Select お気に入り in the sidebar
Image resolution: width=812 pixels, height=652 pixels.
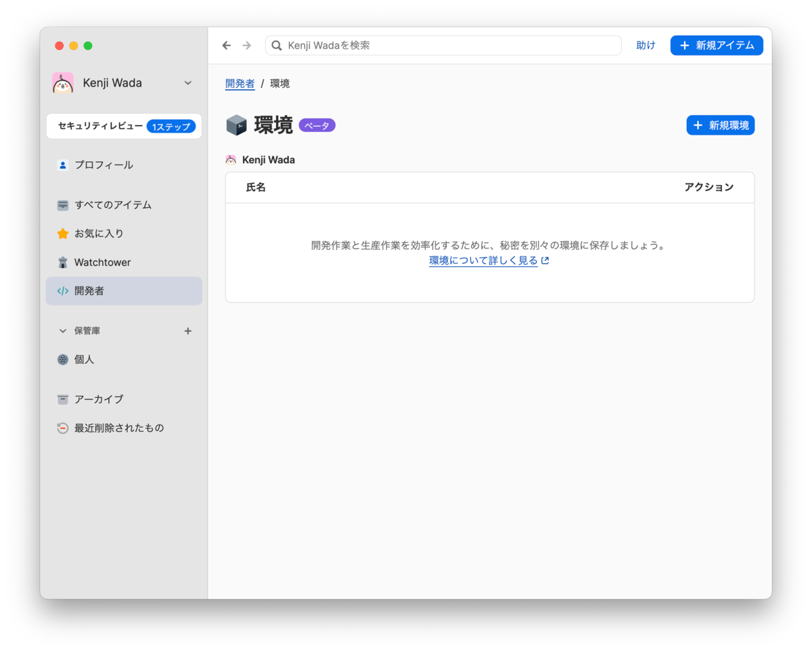(124, 234)
